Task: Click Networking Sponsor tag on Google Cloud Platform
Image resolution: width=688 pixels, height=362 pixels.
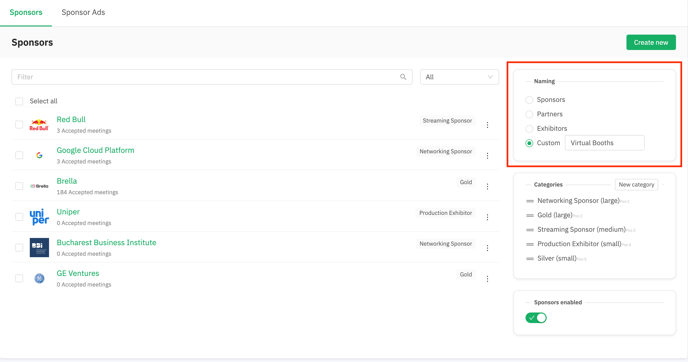Action: (445, 151)
